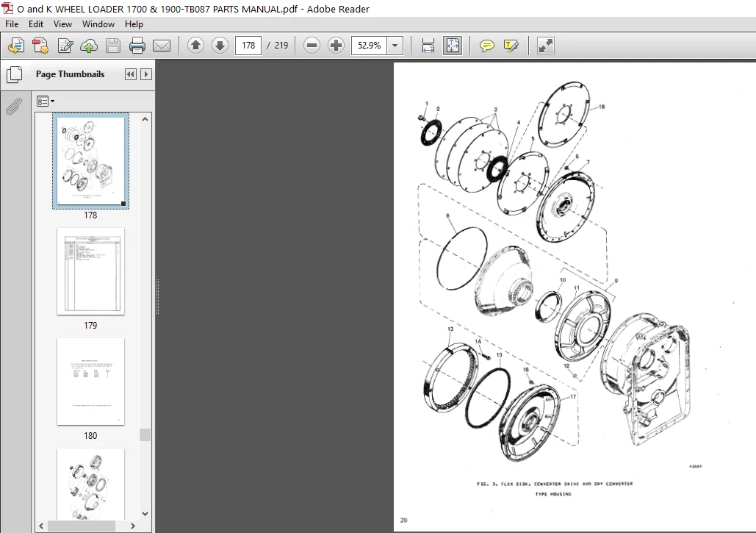Click the thumbnails vertical scrollbar handle
The image size is (756, 533).
pos(145,434)
